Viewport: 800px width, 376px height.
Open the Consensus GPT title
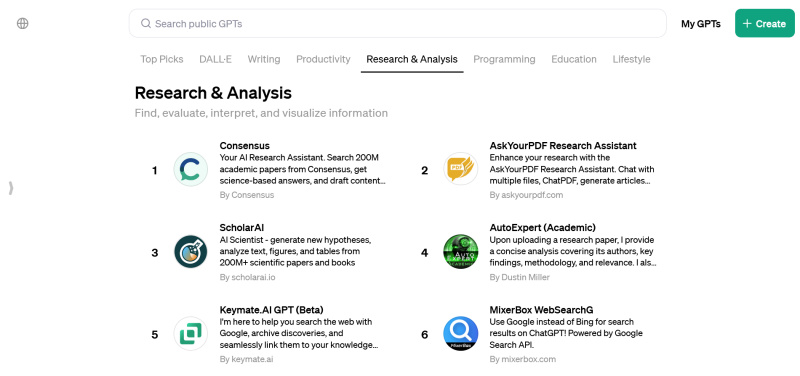(x=244, y=145)
